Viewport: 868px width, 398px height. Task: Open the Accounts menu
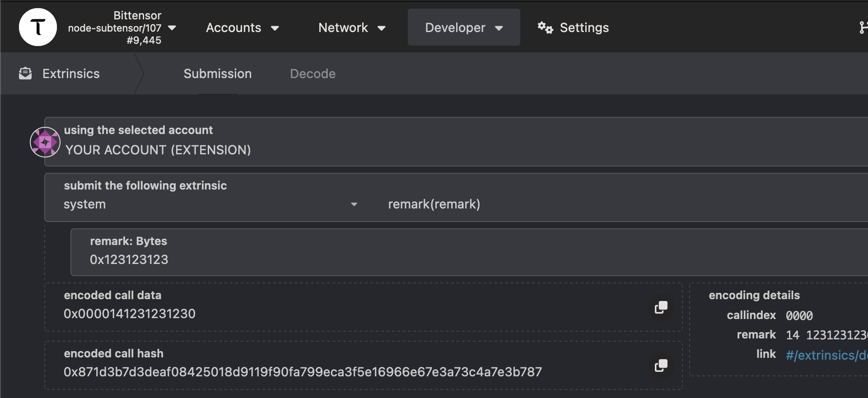[243, 28]
